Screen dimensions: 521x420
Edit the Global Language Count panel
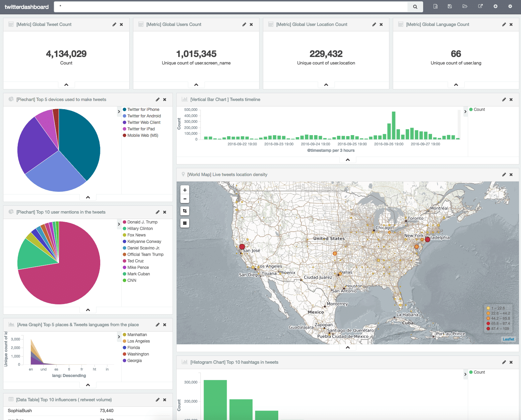click(x=504, y=25)
